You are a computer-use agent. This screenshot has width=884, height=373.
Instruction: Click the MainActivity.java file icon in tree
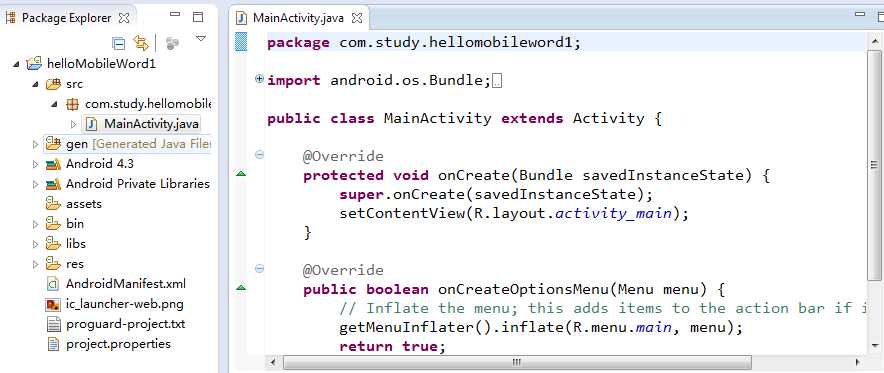click(92, 124)
